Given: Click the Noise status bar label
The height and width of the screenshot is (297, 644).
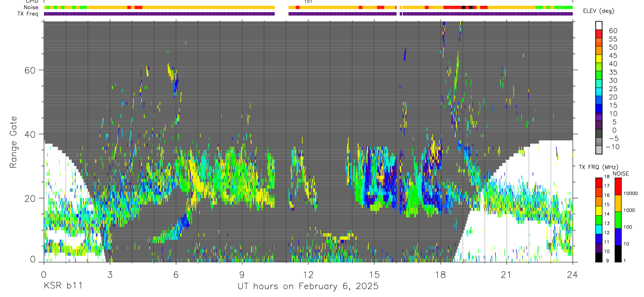Looking at the screenshot, I should pyautogui.click(x=31, y=7).
